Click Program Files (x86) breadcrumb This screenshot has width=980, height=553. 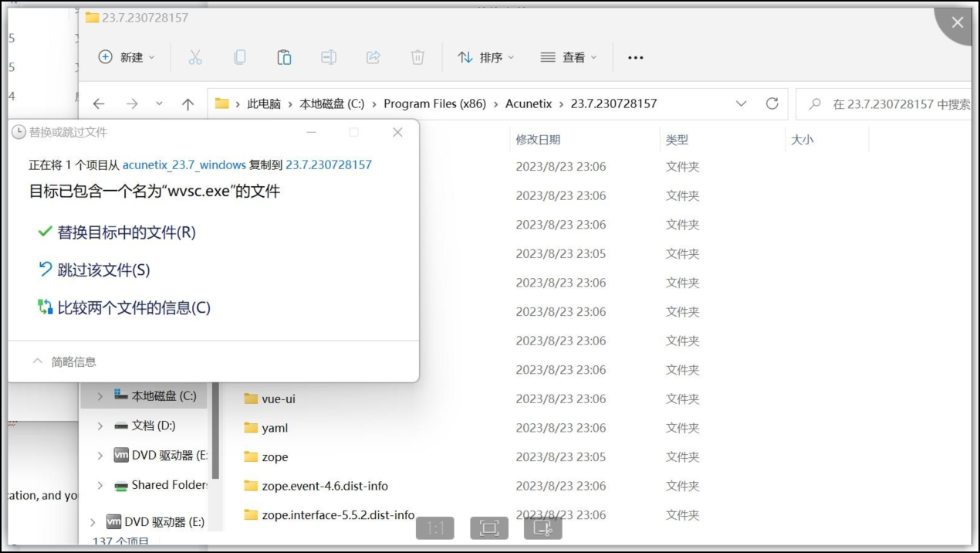(x=435, y=103)
